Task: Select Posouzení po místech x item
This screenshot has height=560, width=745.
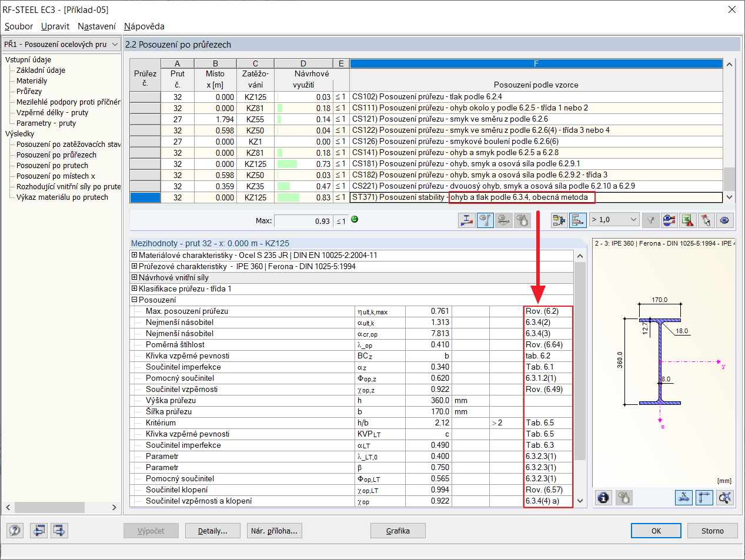Action: click(x=56, y=176)
